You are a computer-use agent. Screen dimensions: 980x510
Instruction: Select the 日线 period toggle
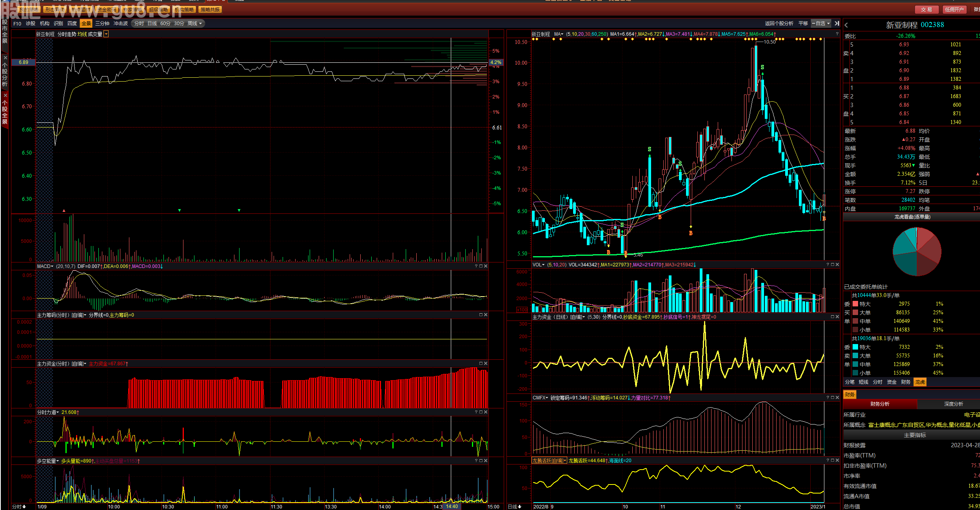pos(152,24)
